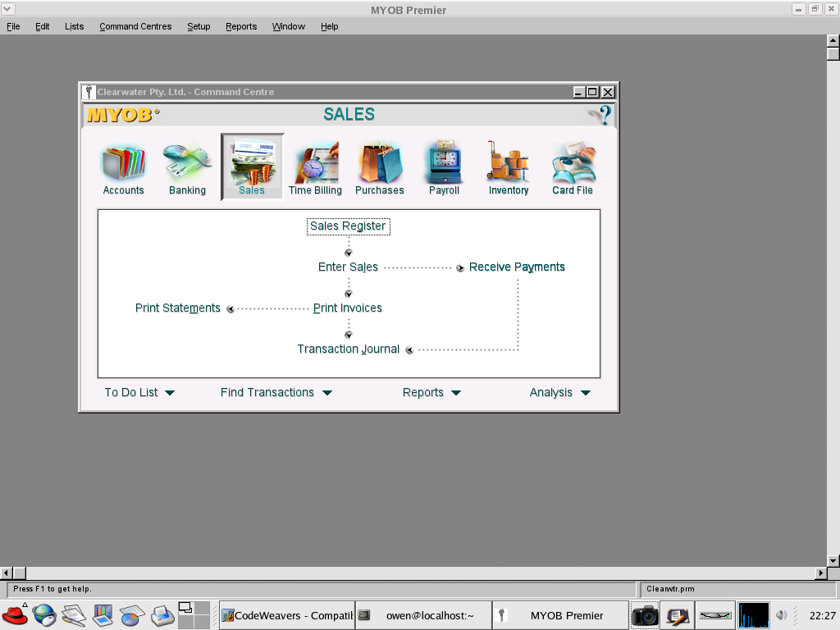Viewport: 840px width, 630px height.
Task: Open the Accounts command centre icon
Action: pos(124,168)
